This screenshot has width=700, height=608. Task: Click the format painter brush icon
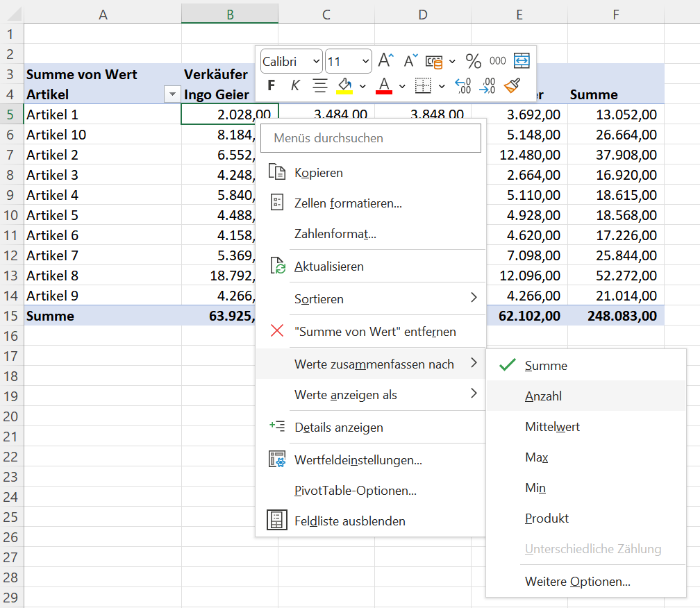point(512,85)
